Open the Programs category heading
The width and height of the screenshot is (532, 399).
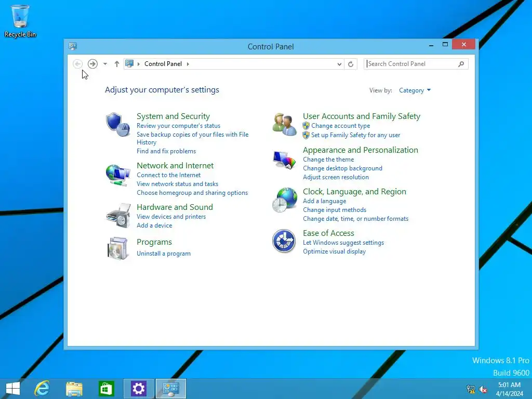point(154,242)
